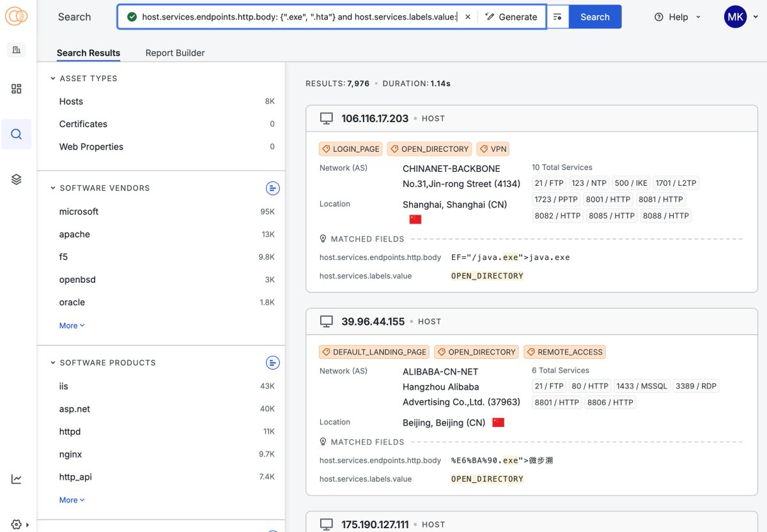
Task: Click the report icon beside SOFTWARE VENDORS
Action: coord(273,188)
